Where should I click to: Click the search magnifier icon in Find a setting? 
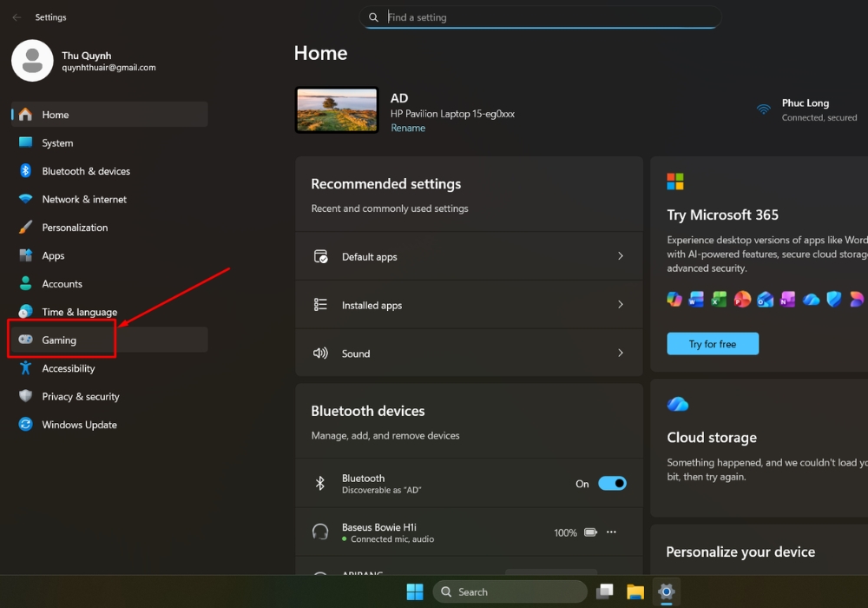point(373,17)
